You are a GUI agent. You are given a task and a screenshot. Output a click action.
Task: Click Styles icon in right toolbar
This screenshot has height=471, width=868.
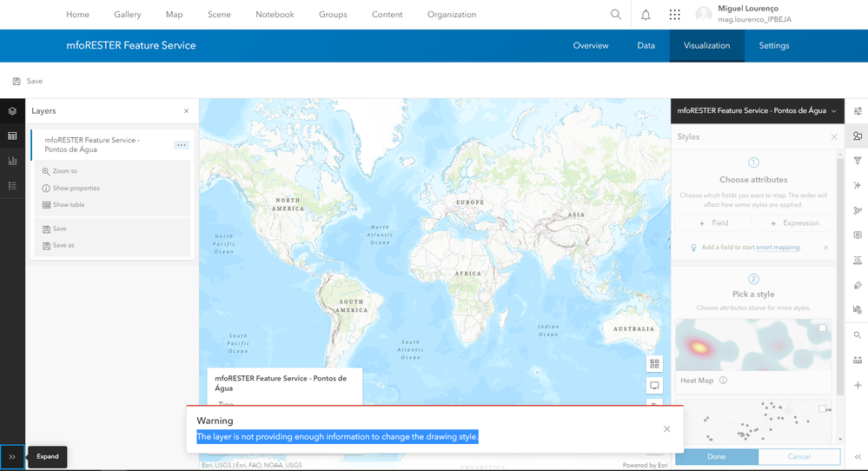click(x=858, y=136)
